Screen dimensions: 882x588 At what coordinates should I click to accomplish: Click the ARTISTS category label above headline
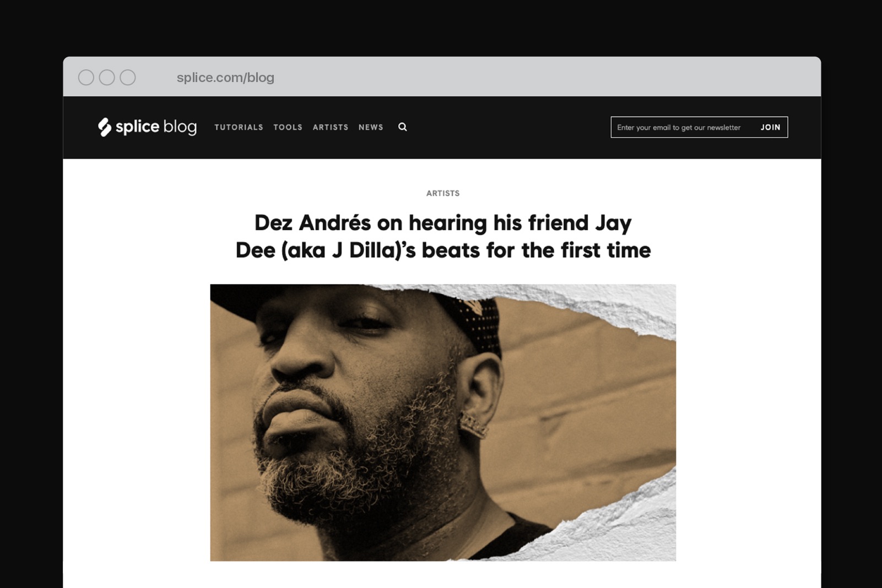(x=443, y=193)
